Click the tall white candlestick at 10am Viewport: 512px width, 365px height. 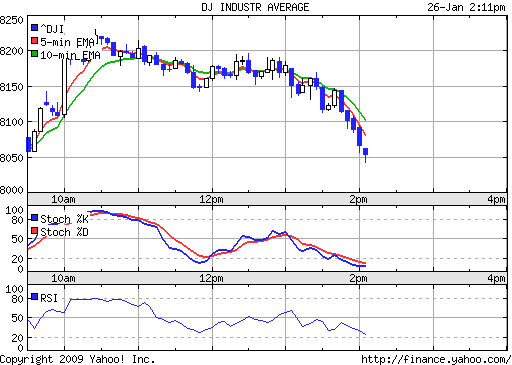64,86
